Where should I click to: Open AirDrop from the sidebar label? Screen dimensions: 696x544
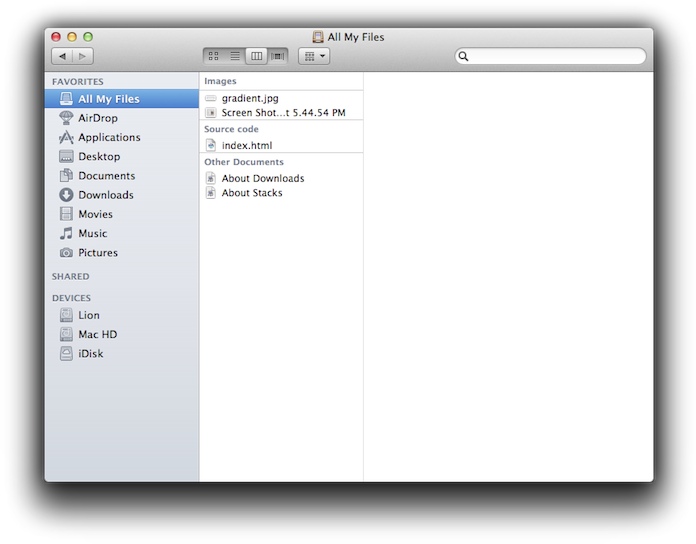point(98,118)
